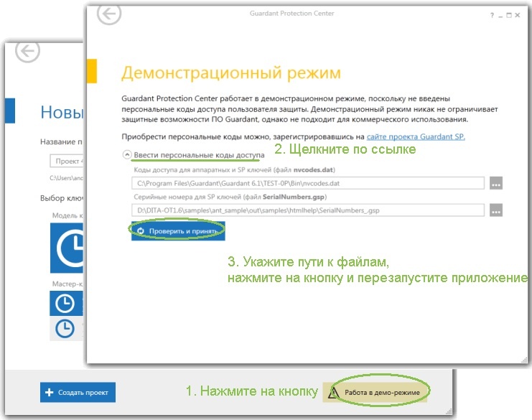Image resolution: width=532 pixels, height=420 pixels.
Task: Select the highlighted blue clock master-key item
Action: 66,303
